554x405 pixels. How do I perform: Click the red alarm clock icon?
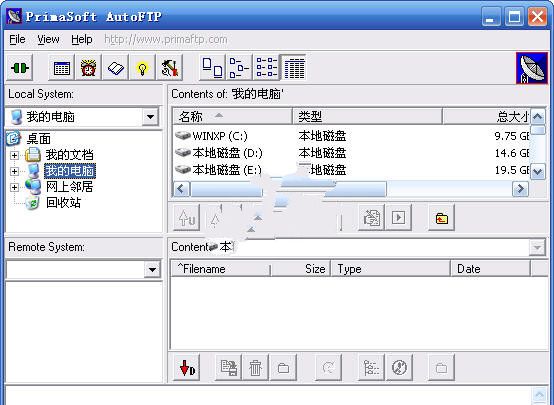tap(88, 67)
